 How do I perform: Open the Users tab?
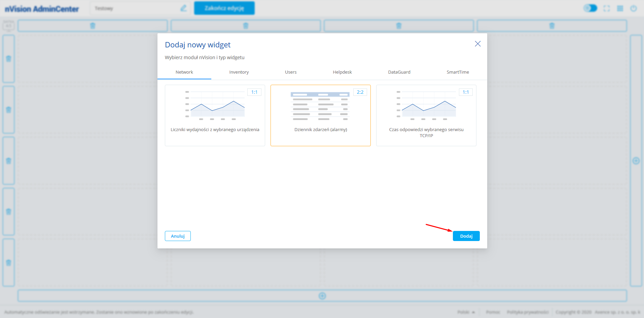pos(291,72)
